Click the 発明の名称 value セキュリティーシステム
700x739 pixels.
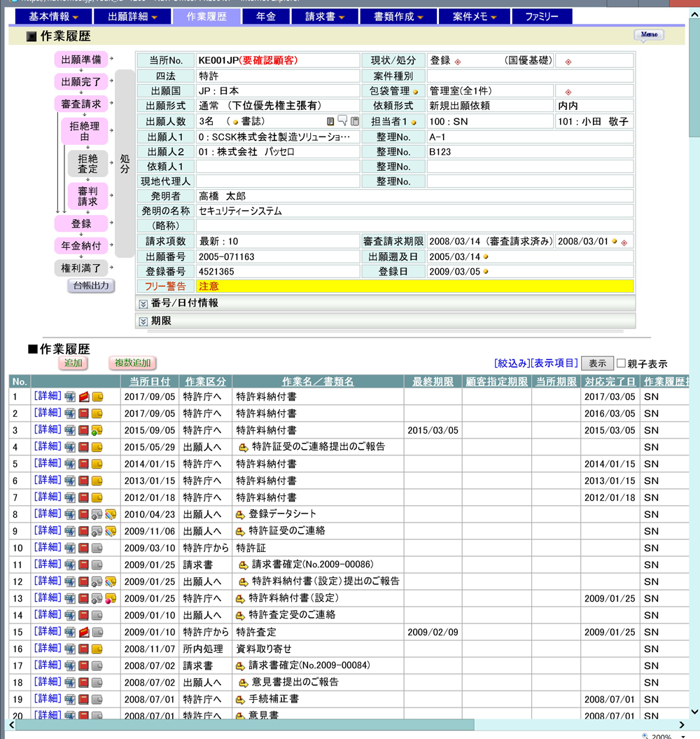(240, 211)
